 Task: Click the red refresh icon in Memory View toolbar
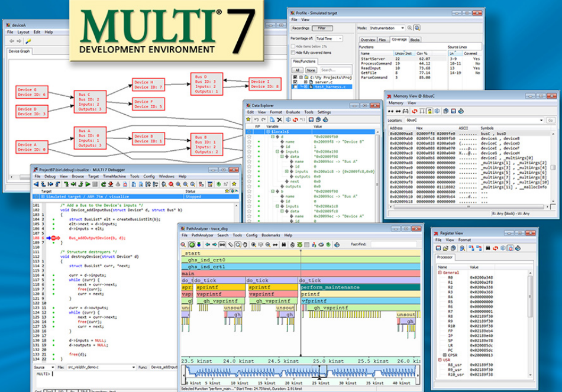414,111
